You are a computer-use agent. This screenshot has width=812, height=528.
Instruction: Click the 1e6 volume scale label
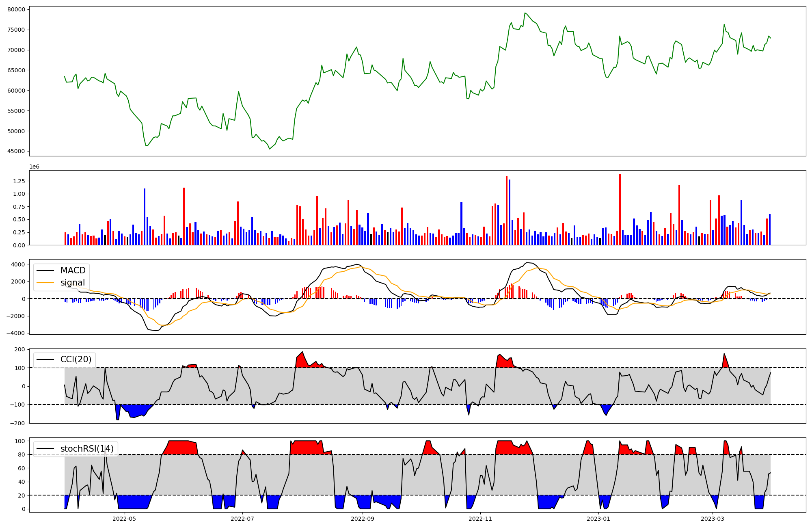click(x=34, y=167)
